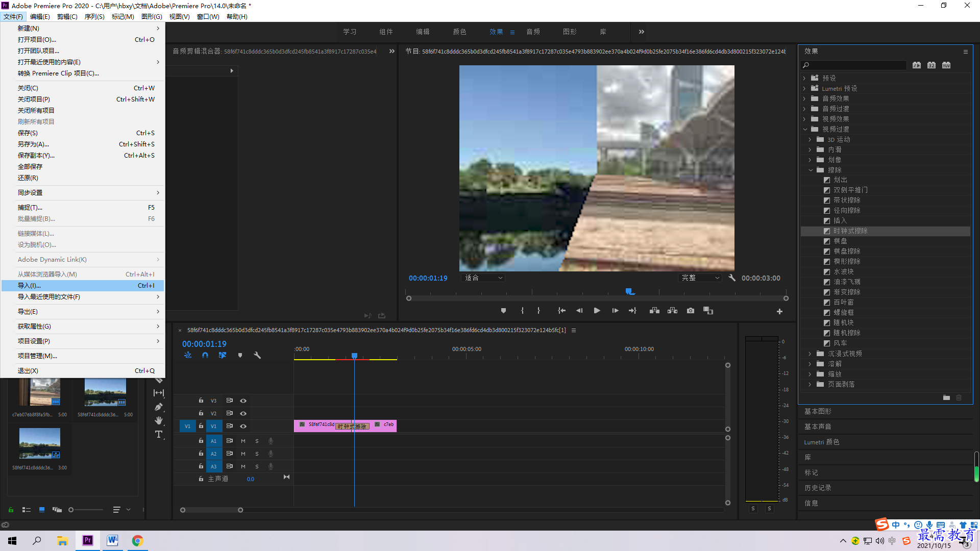Click Program monitor playhead on scrub bar
980x551 pixels.
pos(629,291)
